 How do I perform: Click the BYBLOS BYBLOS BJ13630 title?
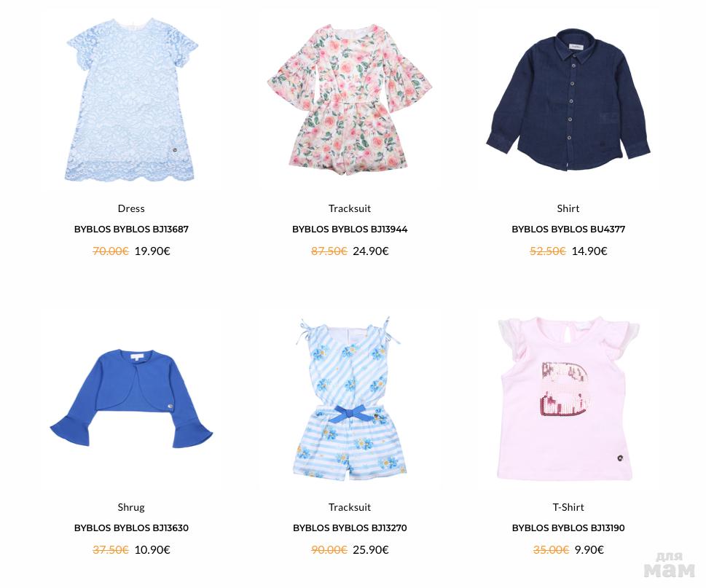131,528
